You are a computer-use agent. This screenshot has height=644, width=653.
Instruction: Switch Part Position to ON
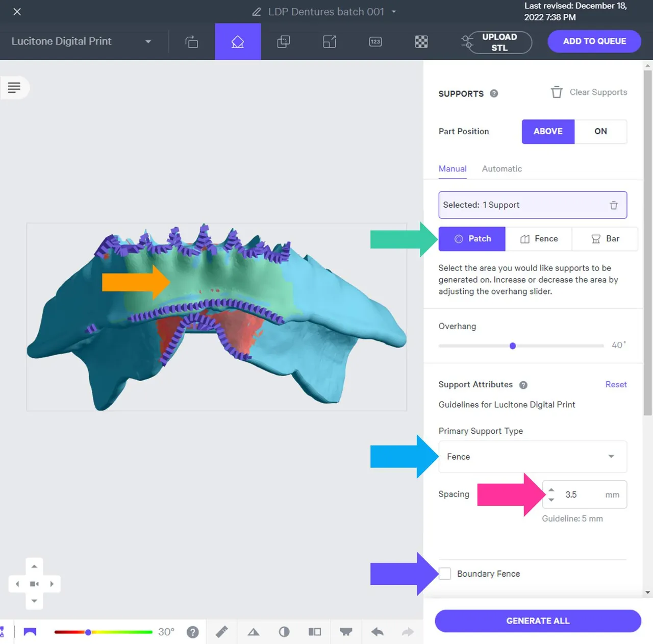point(601,131)
